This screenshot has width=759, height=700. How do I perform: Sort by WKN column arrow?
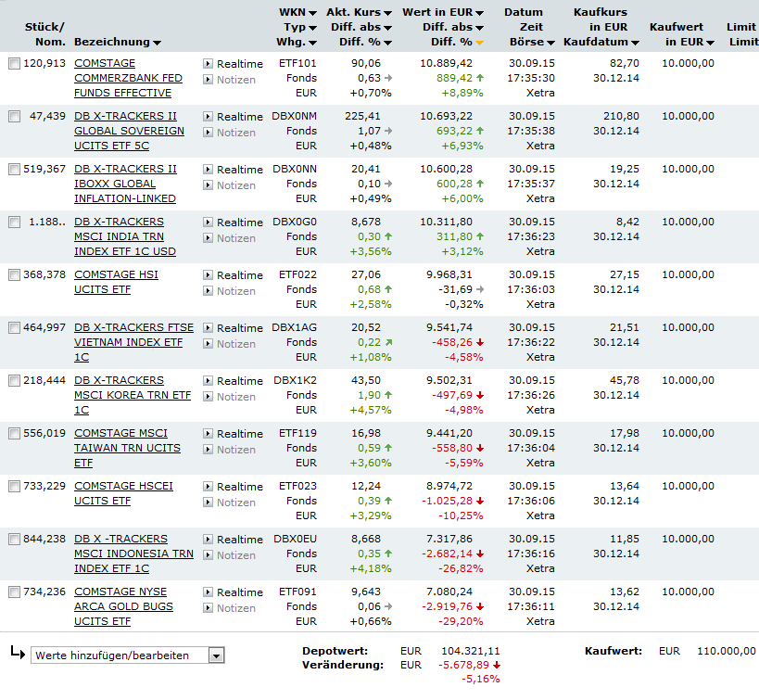coord(312,13)
